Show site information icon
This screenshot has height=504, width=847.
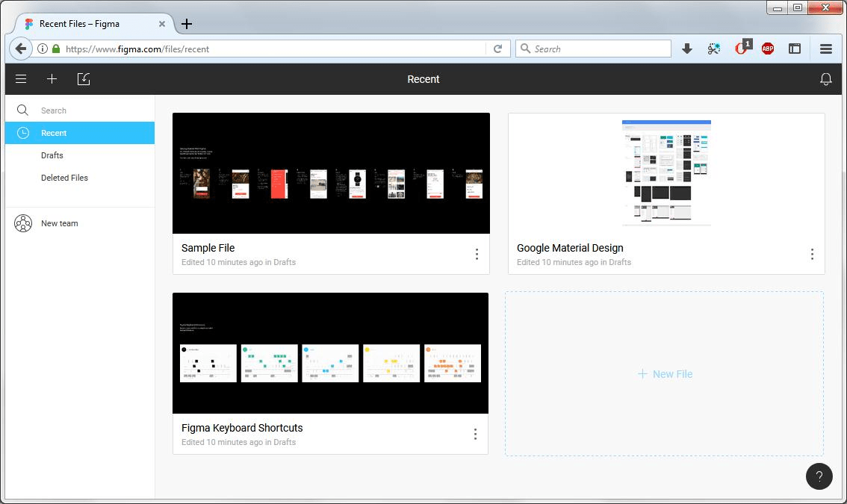coord(42,49)
